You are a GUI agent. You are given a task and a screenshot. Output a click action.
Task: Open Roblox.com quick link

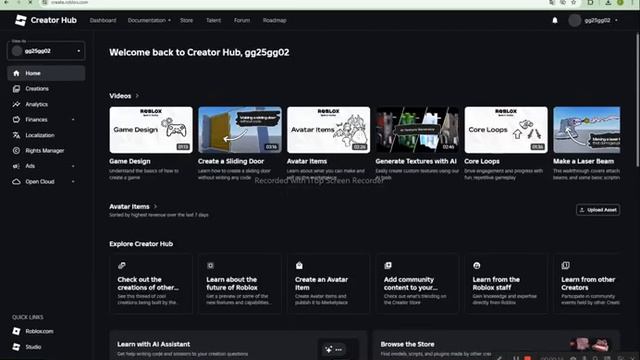point(39,331)
